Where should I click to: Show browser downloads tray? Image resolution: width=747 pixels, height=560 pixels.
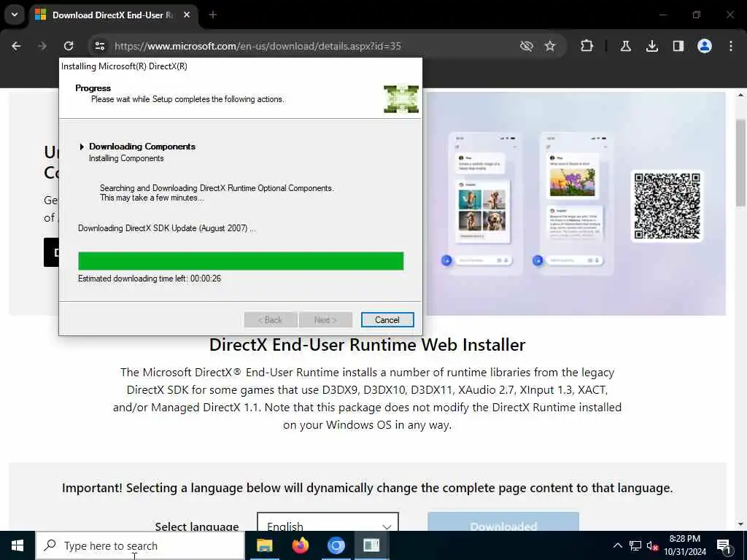(651, 46)
